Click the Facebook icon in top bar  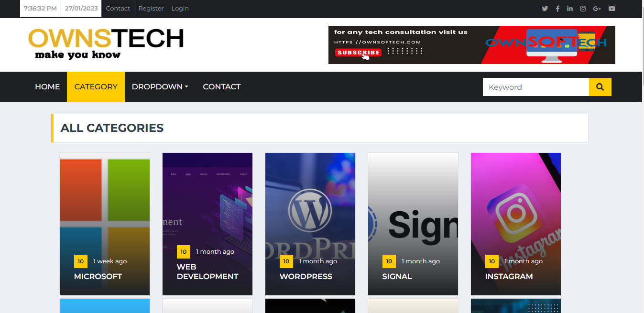(x=557, y=9)
